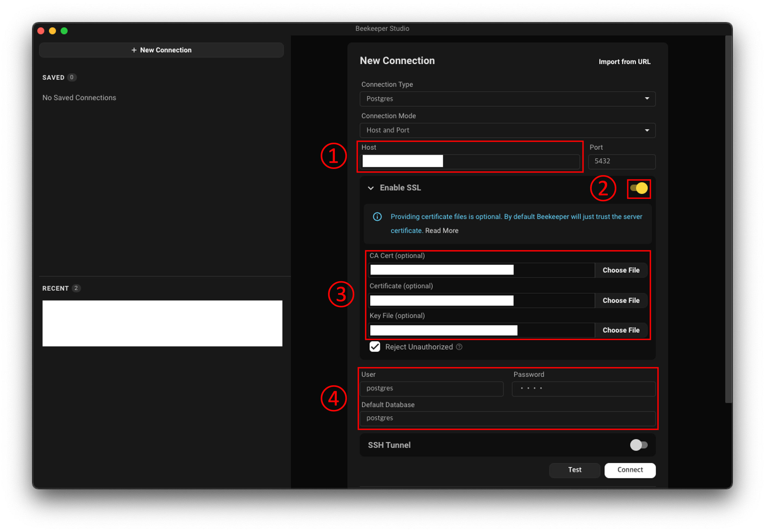This screenshot has width=766, height=532.
Task: Enable the SSH Tunnel toggle
Action: [639, 445]
